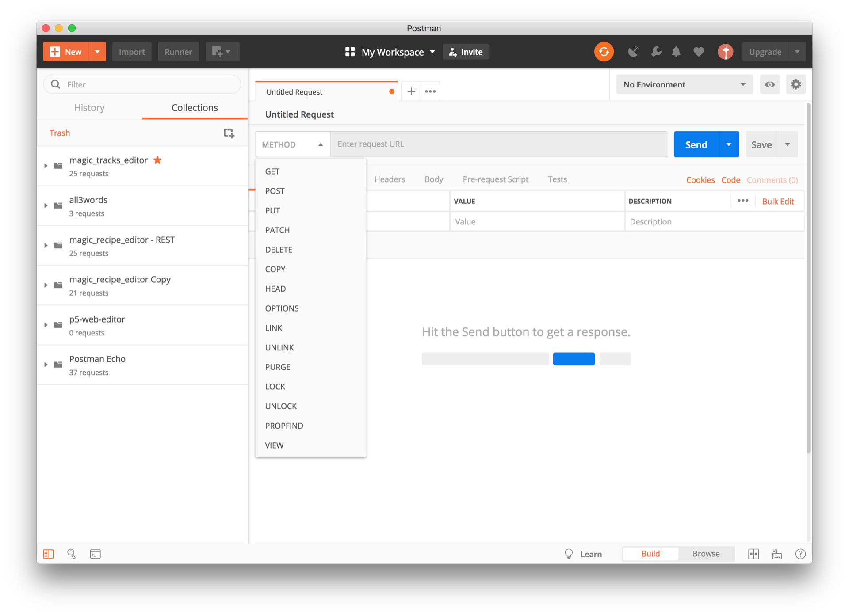Select PATCH from the method list
This screenshot has height=616, width=849.
pos(277,230)
